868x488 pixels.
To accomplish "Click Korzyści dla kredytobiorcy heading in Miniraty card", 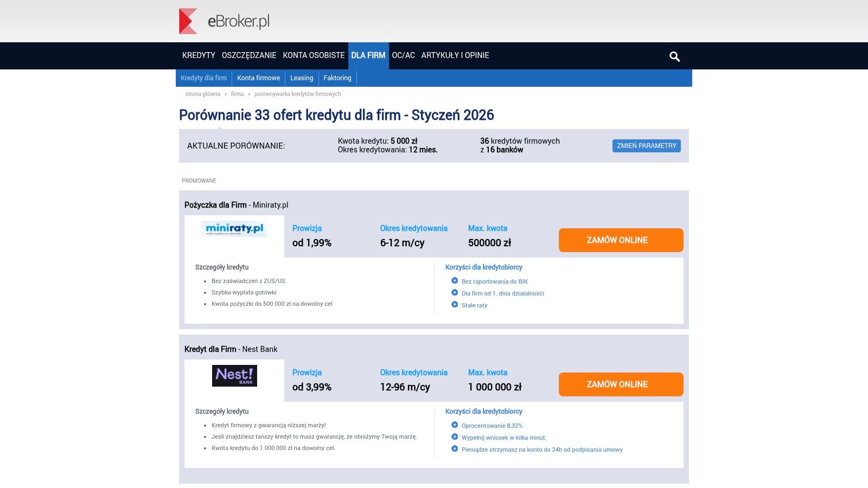I will click(x=484, y=267).
